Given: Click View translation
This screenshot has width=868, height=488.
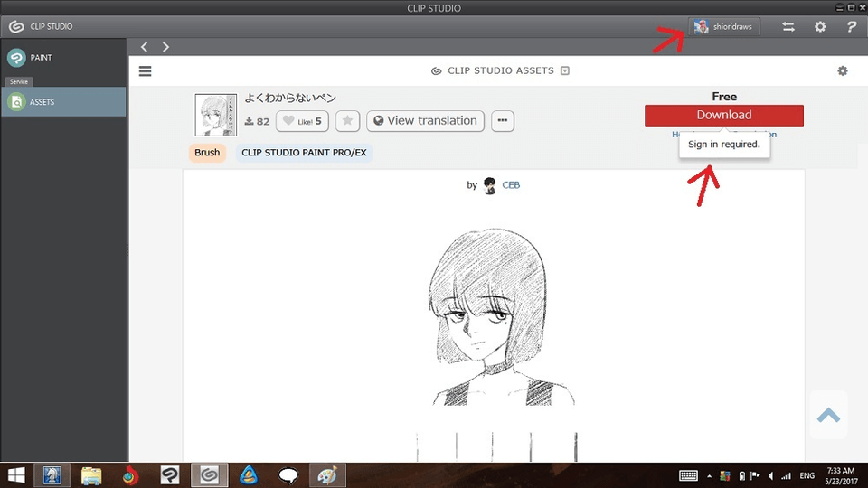Looking at the screenshot, I should (425, 121).
